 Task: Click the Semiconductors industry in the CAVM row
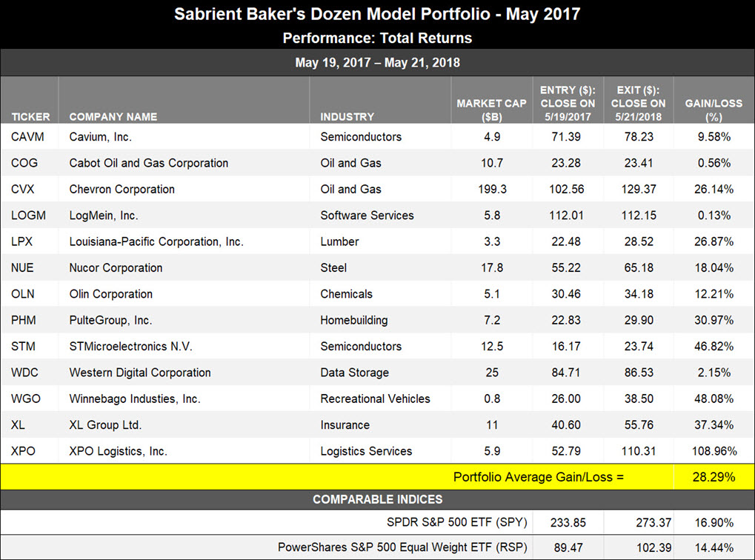361,137
